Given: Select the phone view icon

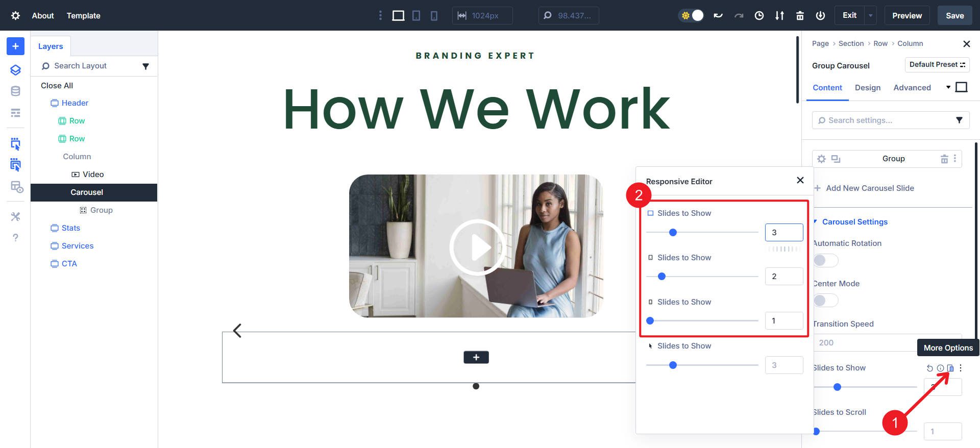Looking at the screenshot, I should [434, 16].
